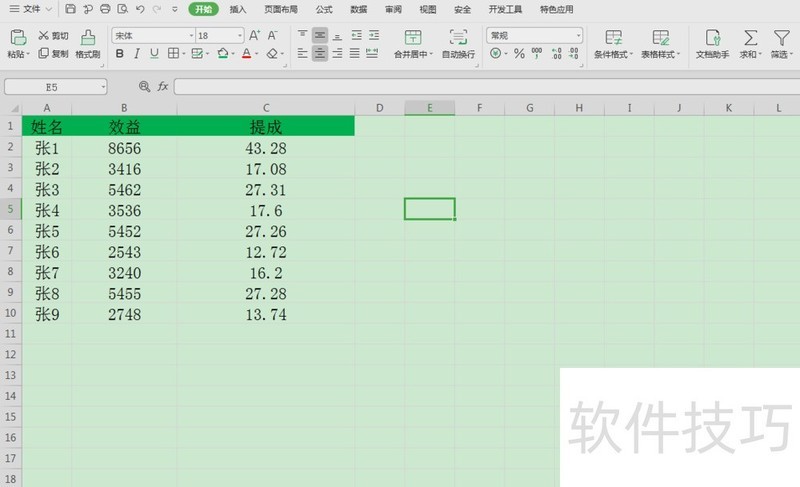This screenshot has height=487, width=800.
Task: Click the fx insert function icon
Action: (163, 87)
